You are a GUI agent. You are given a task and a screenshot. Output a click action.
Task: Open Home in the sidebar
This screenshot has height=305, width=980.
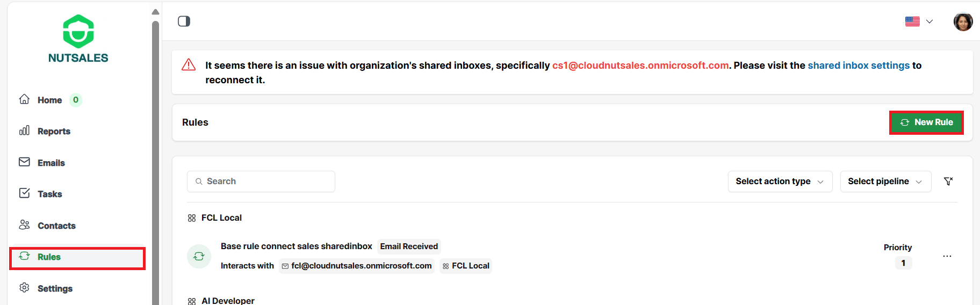(x=49, y=100)
